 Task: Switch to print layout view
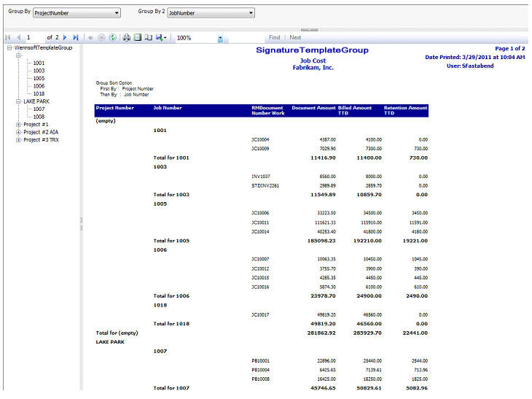point(137,37)
